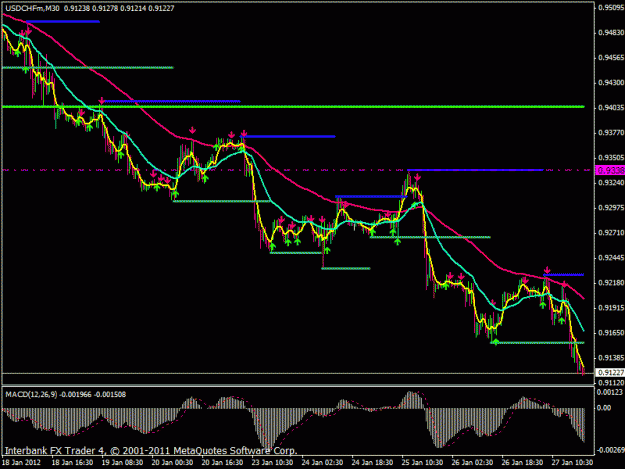Click the 27 Jan 10:30 time label
Screen dimensions: 625x469
point(572,463)
